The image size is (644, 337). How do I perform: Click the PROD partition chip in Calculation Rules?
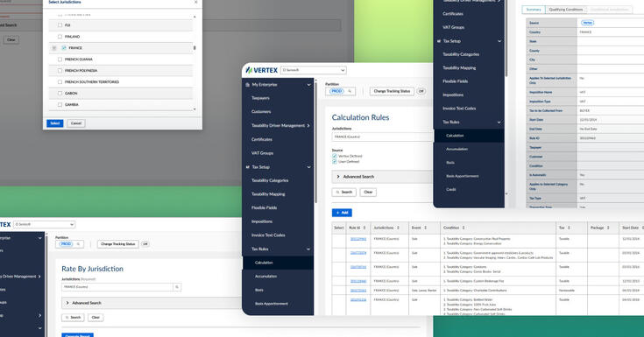pyautogui.click(x=336, y=91)
